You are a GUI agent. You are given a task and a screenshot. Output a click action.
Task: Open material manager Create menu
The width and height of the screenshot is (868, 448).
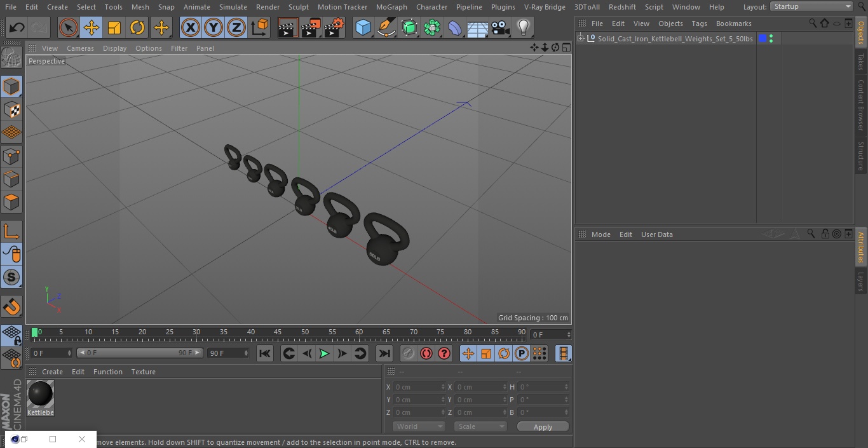click(x=52, y=372)
